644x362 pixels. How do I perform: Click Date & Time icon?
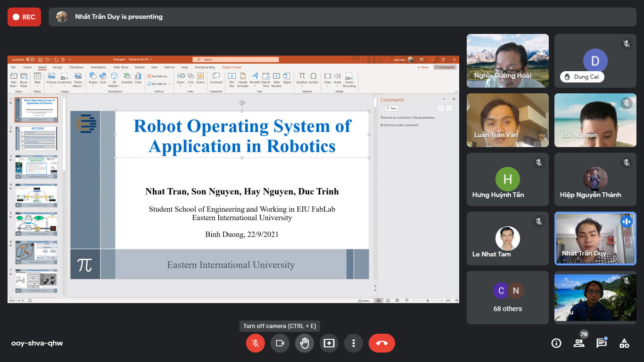(x=266, y=76)
